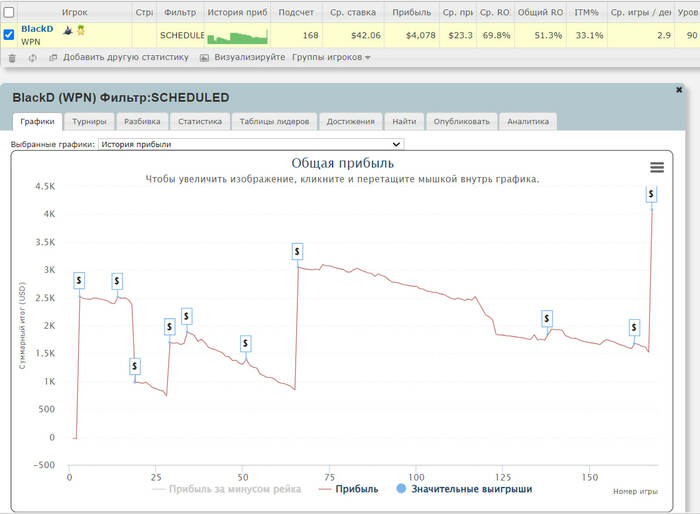Open the Разбивка tab
Image resolution: width=700 pixels, height=514 pixels.
coord(142,121)
